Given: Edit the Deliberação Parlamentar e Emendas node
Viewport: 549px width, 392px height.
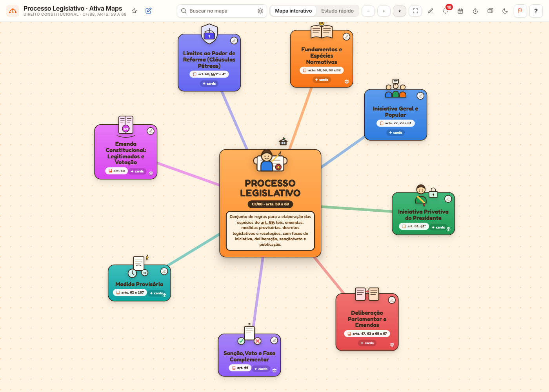Looking at the screenshot, I should click(392, 300).
